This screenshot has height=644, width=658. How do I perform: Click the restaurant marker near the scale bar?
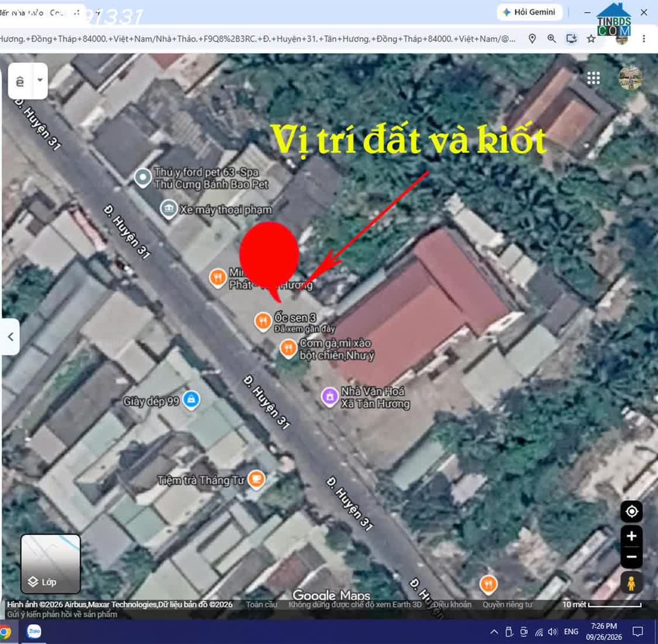488,584
